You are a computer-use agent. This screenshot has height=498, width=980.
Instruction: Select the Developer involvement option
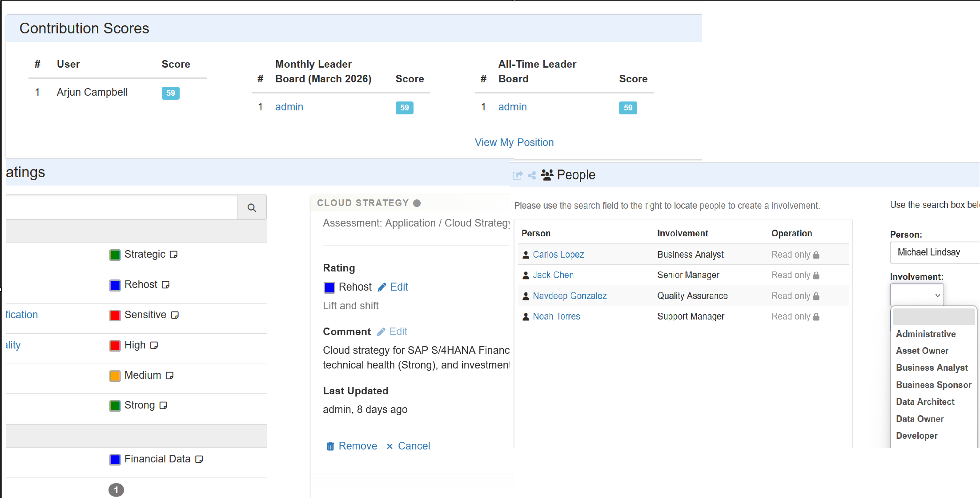[916, 436]
